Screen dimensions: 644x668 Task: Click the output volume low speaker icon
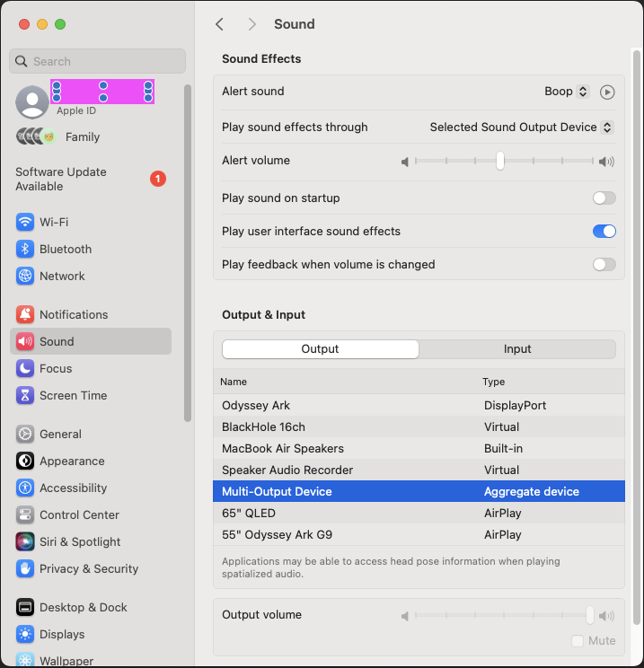405,616
